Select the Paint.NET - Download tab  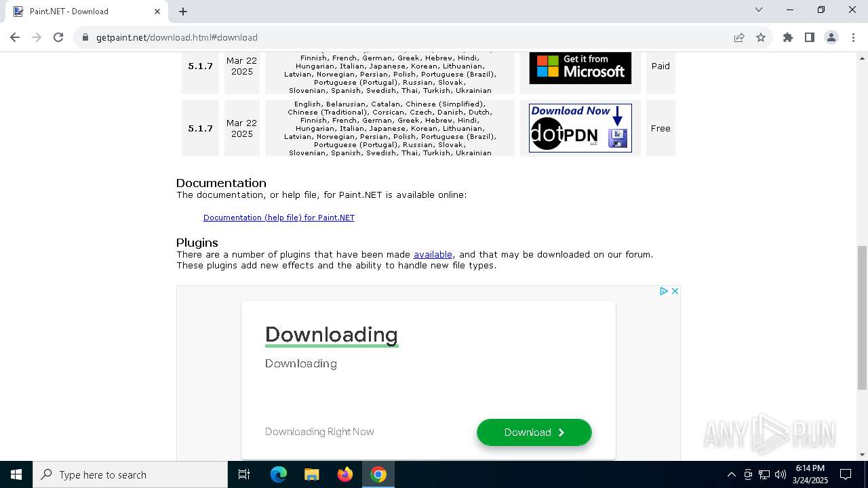click(87, 12)
